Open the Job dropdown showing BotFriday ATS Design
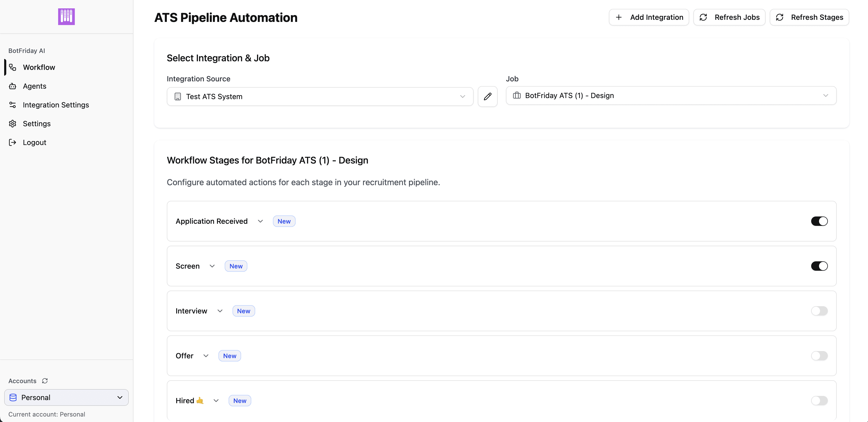The image size is (868, 422). point(671,95)
